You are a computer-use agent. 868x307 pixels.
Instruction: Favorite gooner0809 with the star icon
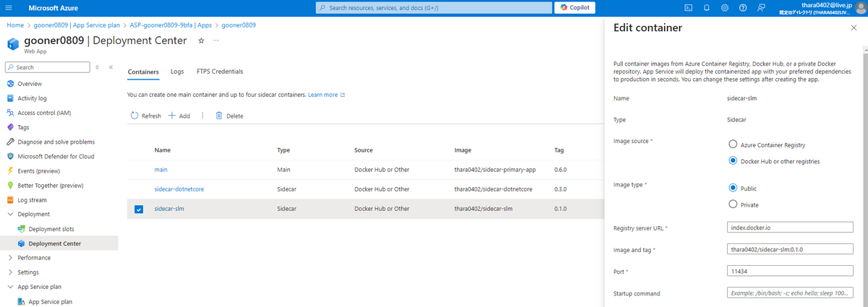tap(201, 40)
